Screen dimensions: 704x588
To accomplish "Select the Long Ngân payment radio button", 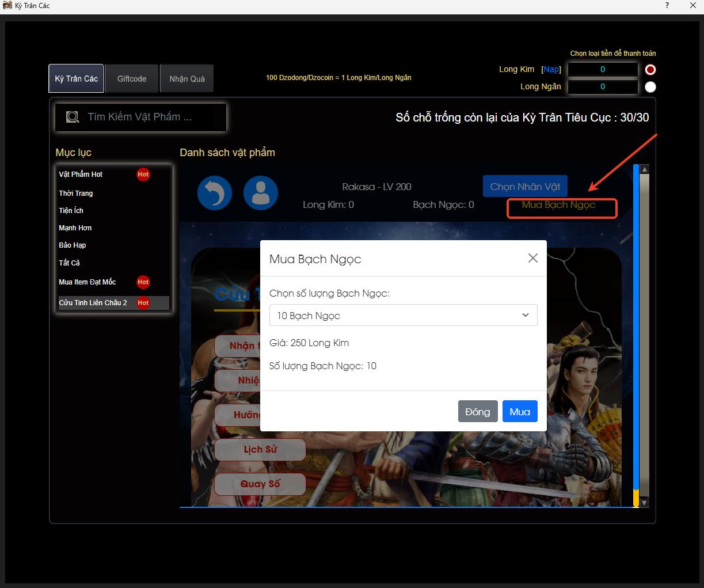I will pos(650,87).
